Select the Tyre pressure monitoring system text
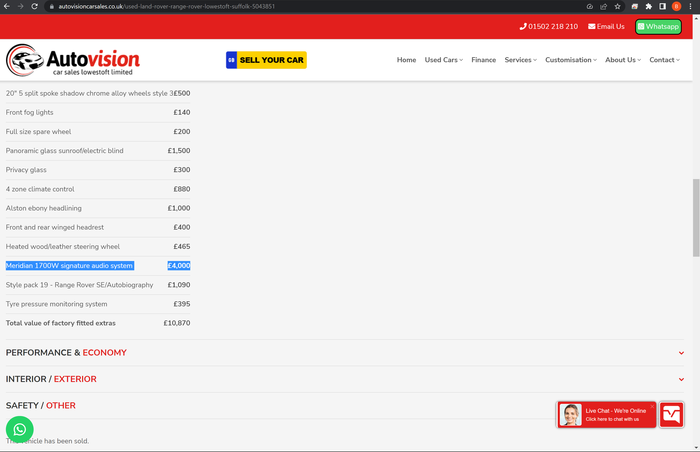The height and width of the screenshot is (452, 700). click(56, 304)
